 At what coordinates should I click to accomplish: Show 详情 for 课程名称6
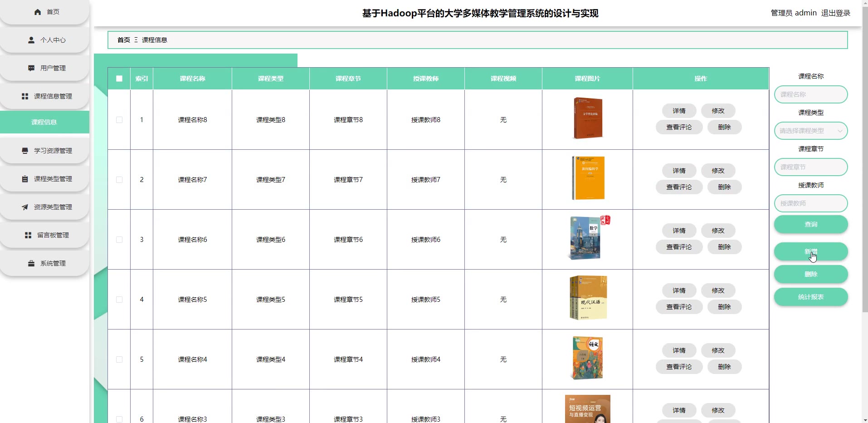click(x=679, y=231)
